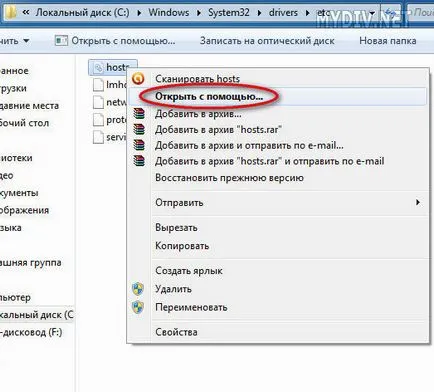Select Домашняя группа in the navigation pane
Viewport: 434px width, 392px height.
pos(31,262)
